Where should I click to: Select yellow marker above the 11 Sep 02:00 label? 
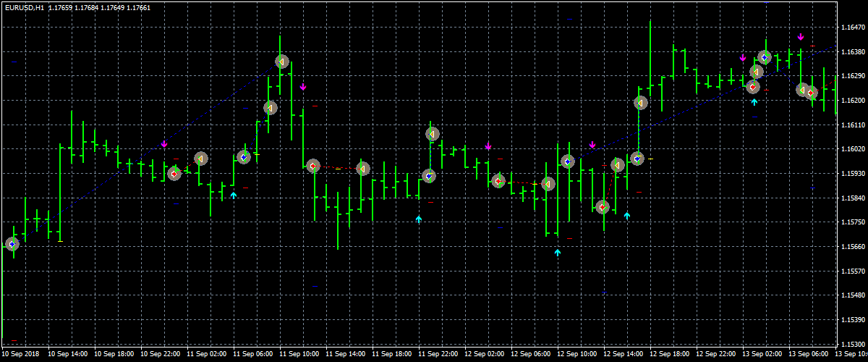coord(200,159)
